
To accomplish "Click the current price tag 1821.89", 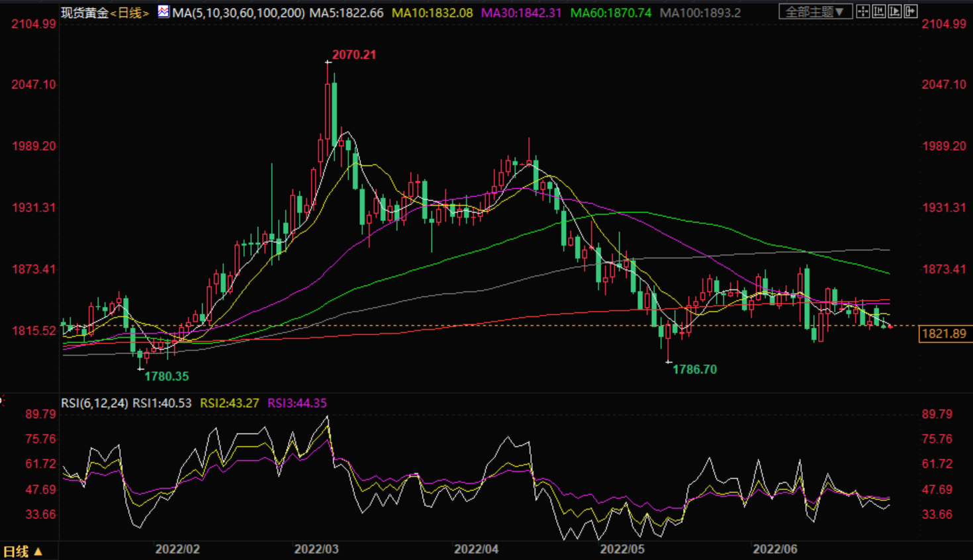I will [x=945, y=334].
